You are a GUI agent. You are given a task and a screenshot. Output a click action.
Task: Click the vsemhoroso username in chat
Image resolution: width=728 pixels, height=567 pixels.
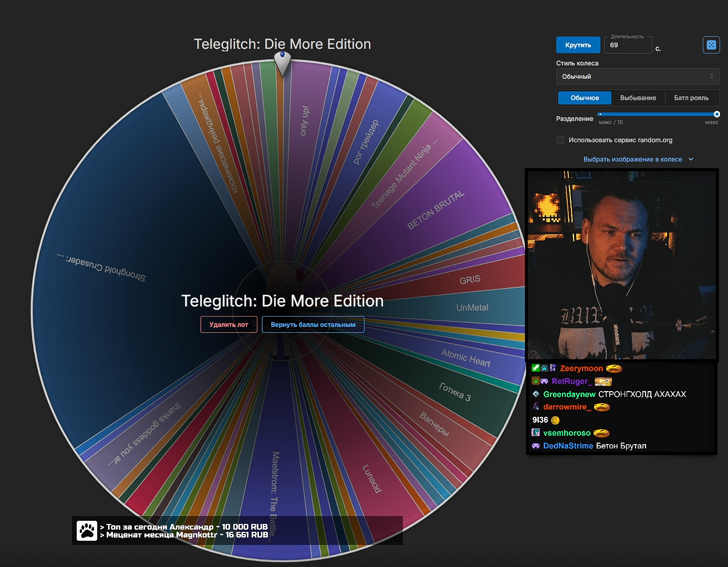pos(567,433)
